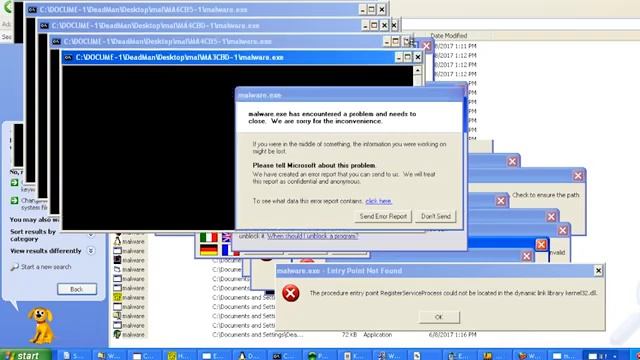Click the scroll-up arrow in the front console
Viewport: 640px width, 360px height.
click(417, 70)
